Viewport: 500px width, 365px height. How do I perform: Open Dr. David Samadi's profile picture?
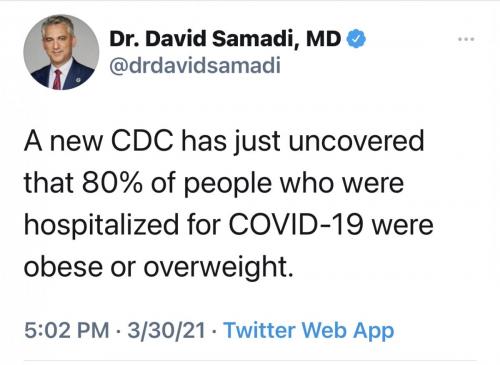click(x=61, y=52)
